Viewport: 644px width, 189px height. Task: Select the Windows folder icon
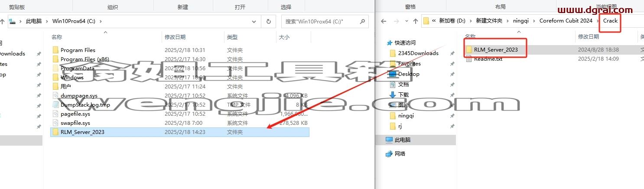(55, 77)
